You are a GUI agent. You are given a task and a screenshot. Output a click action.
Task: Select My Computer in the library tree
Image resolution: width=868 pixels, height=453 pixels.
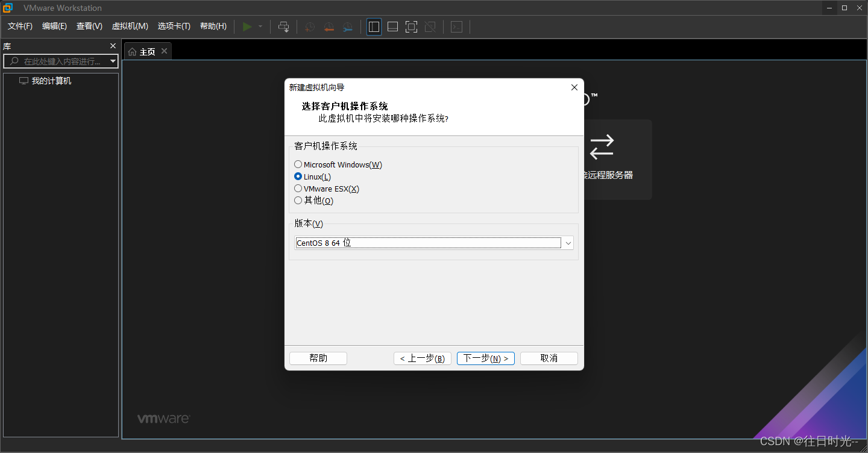point(51,81)
